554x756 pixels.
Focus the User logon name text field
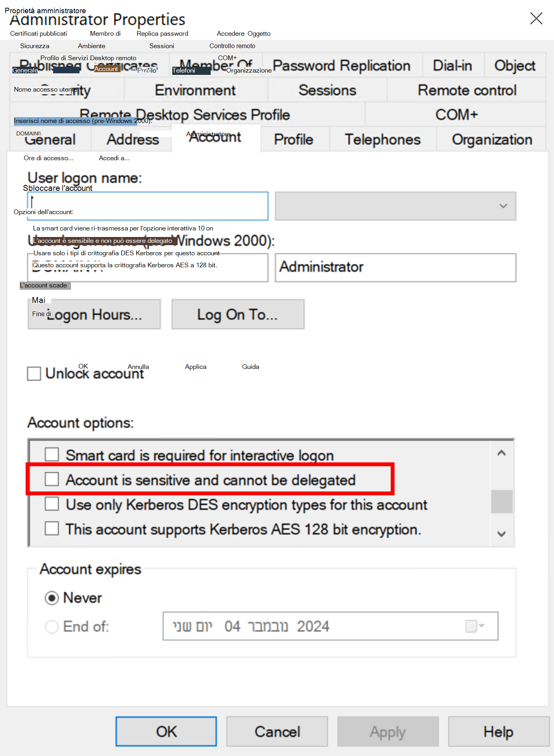(x=148, y=206)
